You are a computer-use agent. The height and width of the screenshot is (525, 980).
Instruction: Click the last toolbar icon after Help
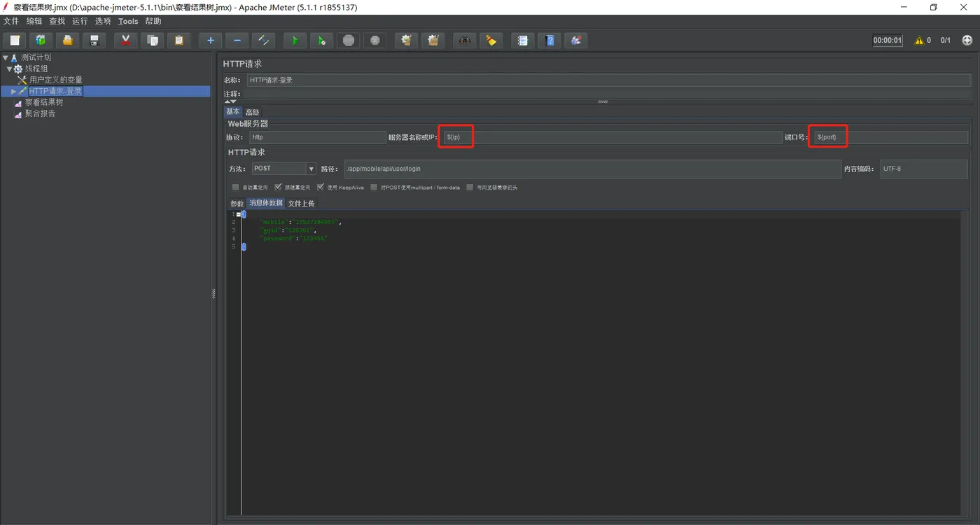(x=575, y=41)
